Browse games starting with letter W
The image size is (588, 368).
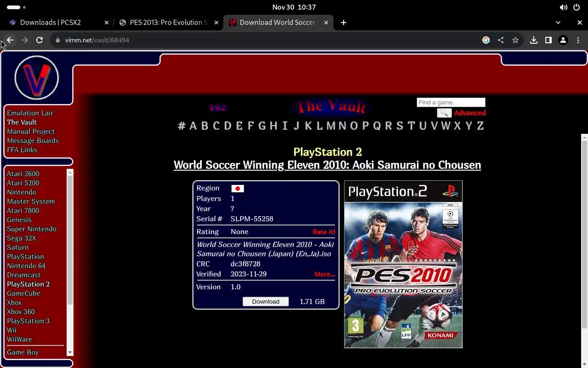[x=446, y=126]
